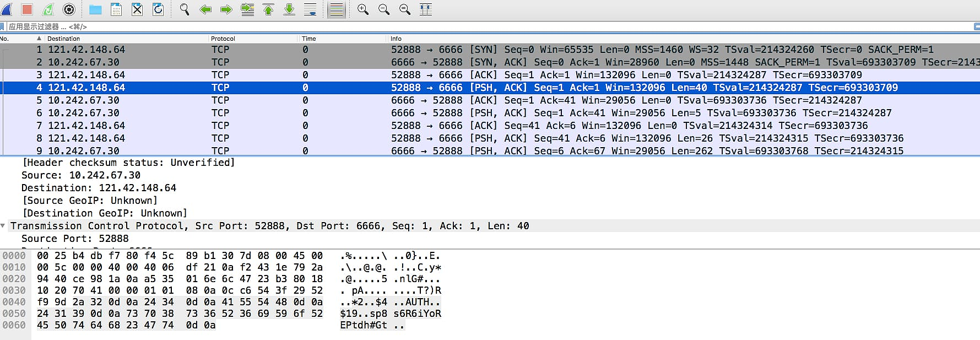980x340 pixels.
Task: Jump to the first packet
Action: point(268,9)
